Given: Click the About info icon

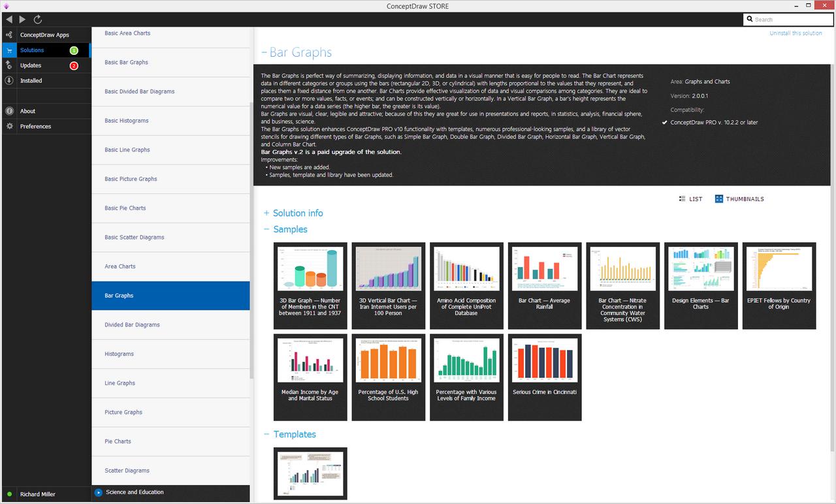Looking at the screenshot, I should 9,111.
